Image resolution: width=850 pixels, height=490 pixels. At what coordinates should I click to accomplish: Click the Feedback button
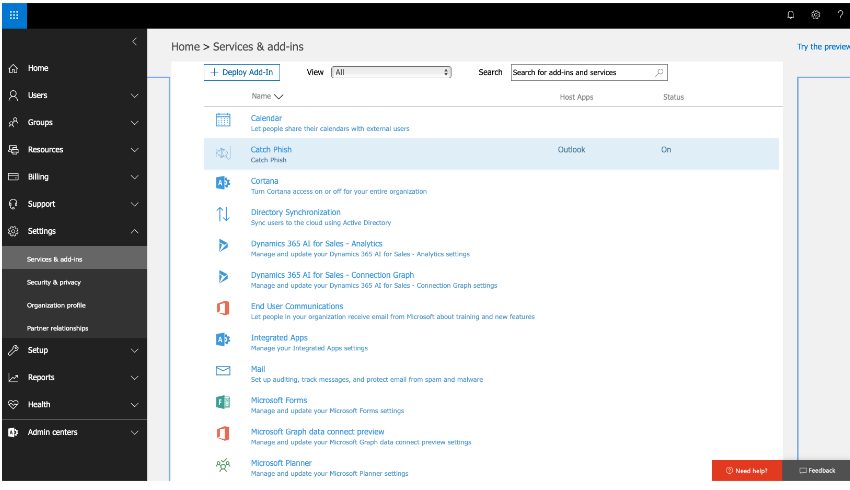(x=816, y=470)
